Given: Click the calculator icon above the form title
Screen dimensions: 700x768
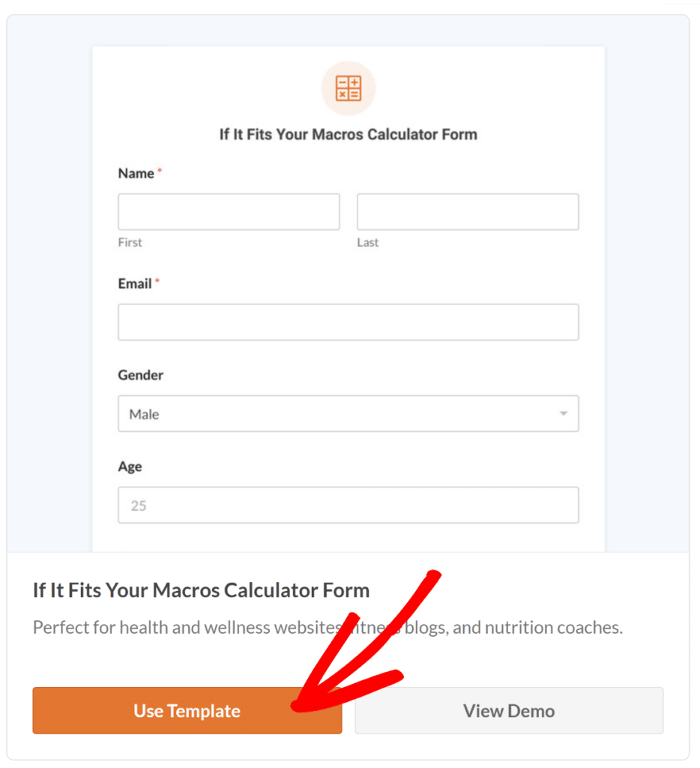Looking at the screenshot, I should point(348,88).
